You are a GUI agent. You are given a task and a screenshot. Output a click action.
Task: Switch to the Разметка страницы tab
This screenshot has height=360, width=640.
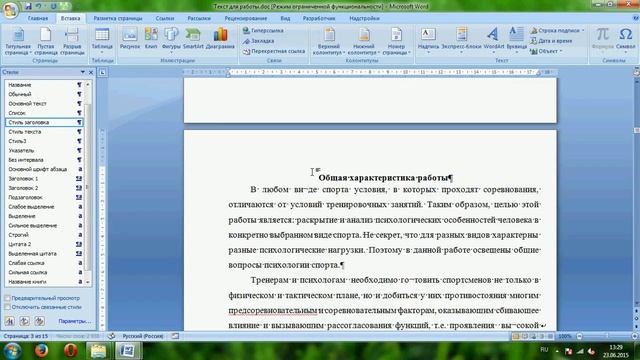click(x=118, y=18)
